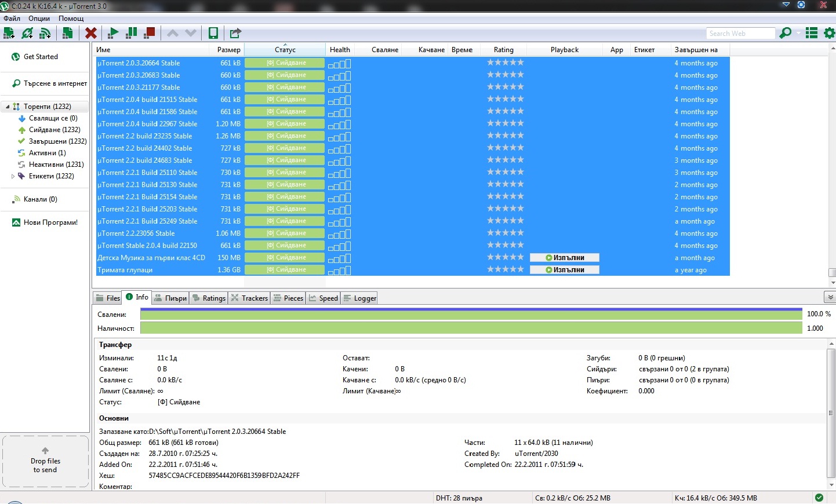This screenshot has height=504, width=836.
Task: Open the Опции menu
Action: 39,19
